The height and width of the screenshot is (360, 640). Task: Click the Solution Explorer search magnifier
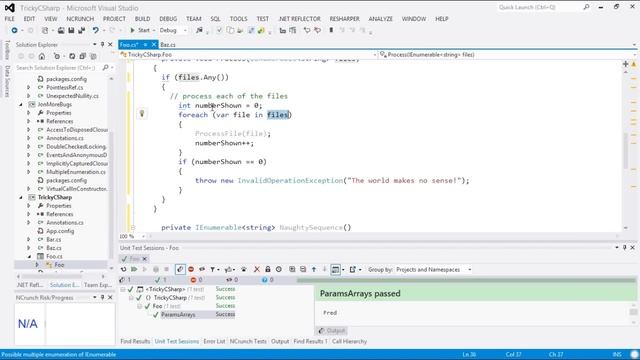105,68
